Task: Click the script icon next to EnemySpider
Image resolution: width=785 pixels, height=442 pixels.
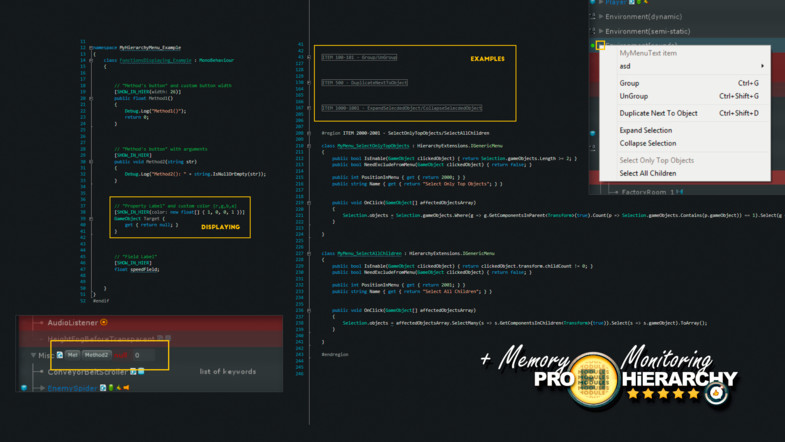Action: pyautogui.click(x=103, y=387)
